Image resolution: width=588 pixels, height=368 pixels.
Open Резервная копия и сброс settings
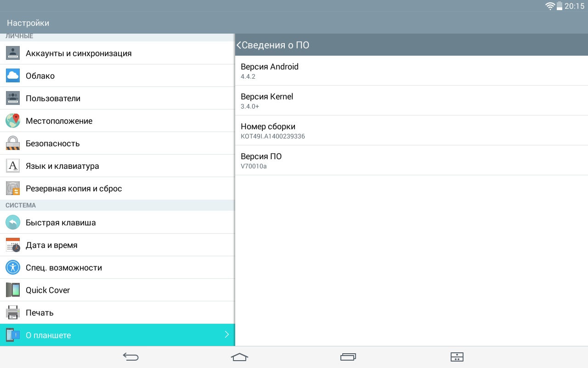coord(73,189)
